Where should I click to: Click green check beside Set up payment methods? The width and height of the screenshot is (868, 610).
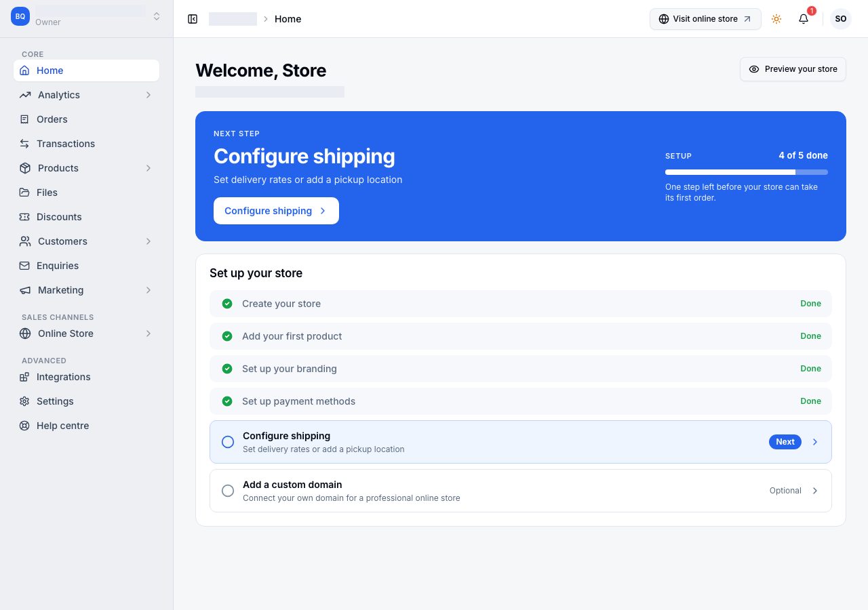pyautogui.click(x=227, y=401)
